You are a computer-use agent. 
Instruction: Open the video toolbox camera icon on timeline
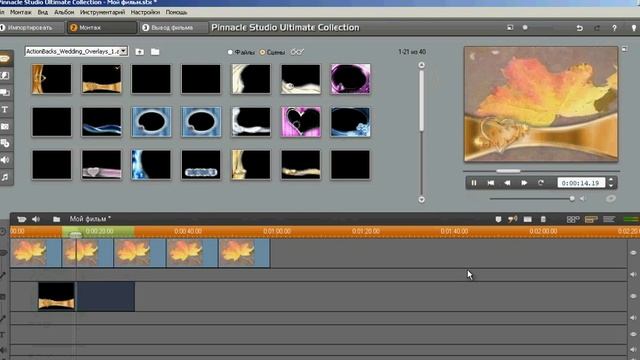22,219
